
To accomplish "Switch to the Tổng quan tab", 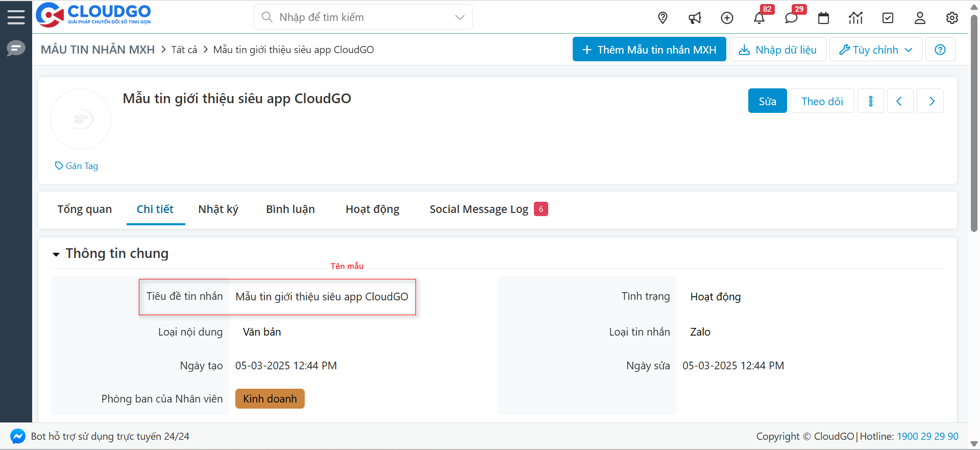I will coord(84,209).
